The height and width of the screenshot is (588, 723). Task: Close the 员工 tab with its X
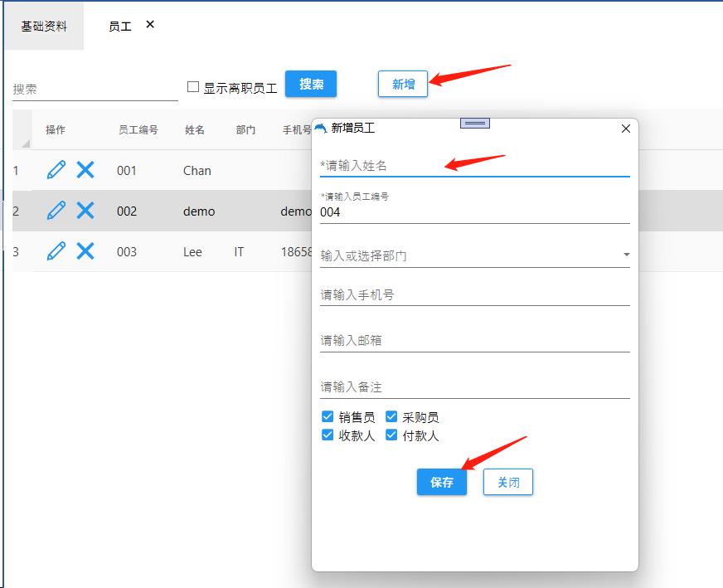pyautogui.click(x=150, y=25)
